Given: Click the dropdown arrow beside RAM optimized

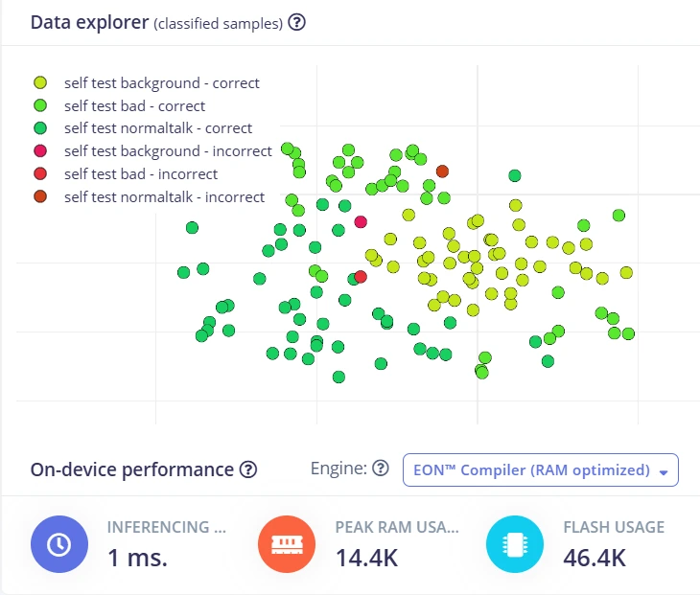Looking at the screenshot, I should [664, 472].
